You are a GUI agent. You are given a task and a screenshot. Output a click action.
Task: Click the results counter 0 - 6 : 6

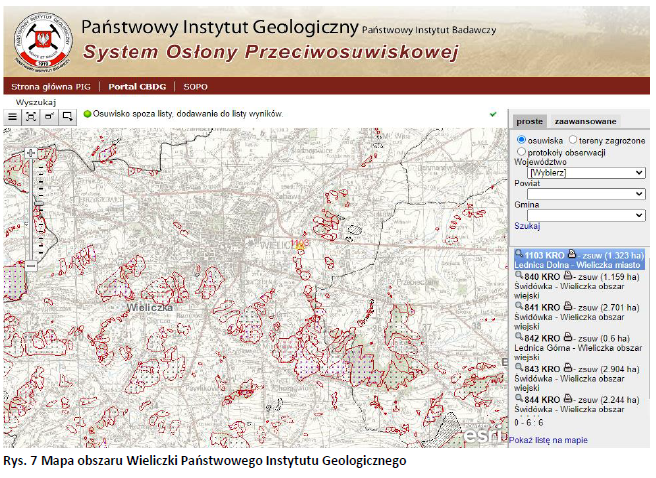528,423
